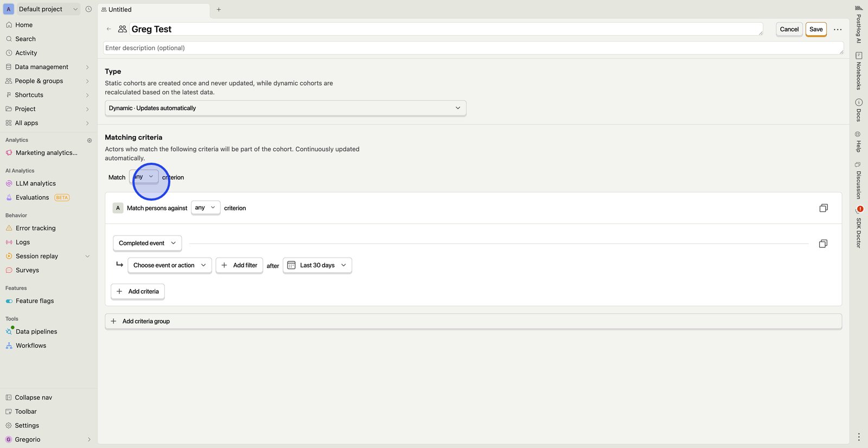Click the back arrow beside cohort name
The height and width of the screenshot is (448, 868).
coord(109,29)
